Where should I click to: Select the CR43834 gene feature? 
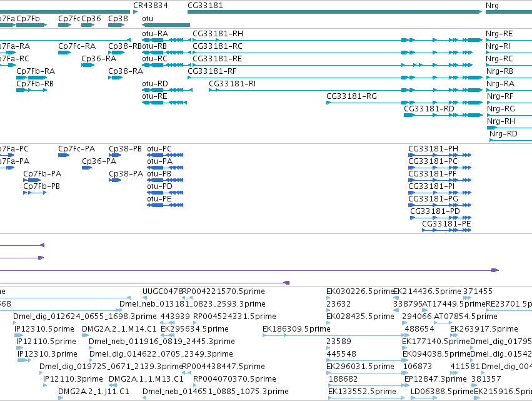(x=136, y=12)
